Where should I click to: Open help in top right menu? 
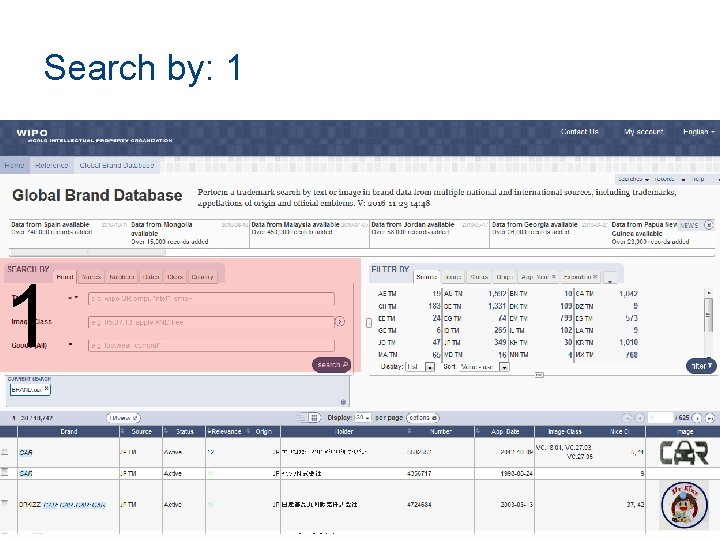pos(698,179)
